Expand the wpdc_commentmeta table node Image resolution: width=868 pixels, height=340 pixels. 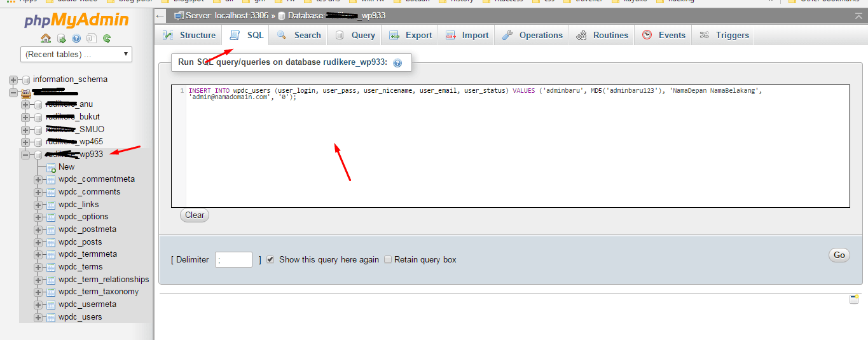(x=39, y=180)
